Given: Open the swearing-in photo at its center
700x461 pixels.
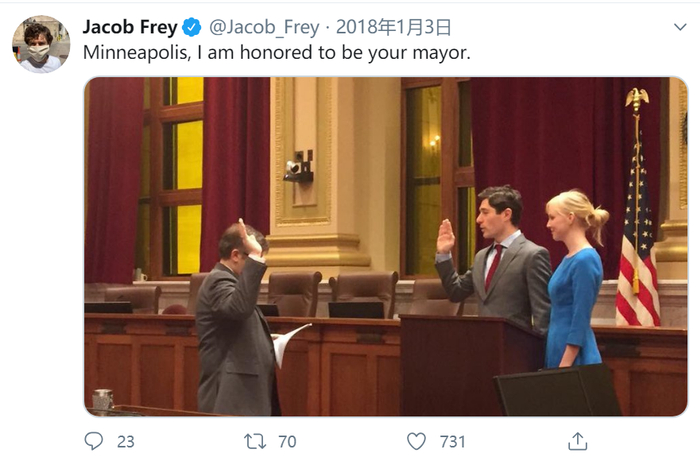Looking at the screenshot, I should click(386, 246).
